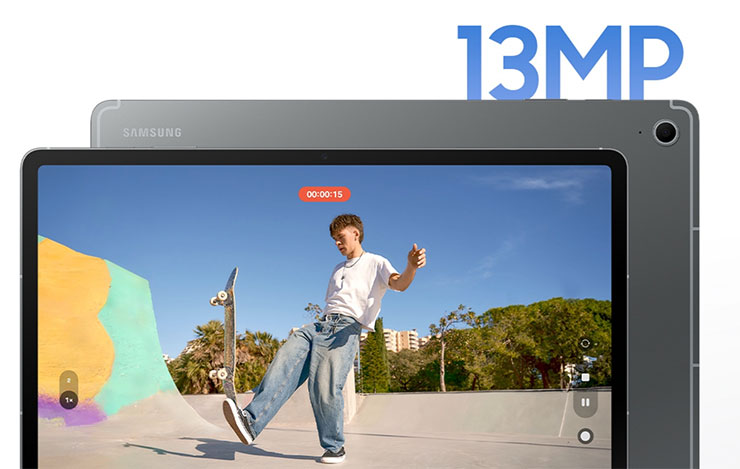Tap the switch camera icon
Screen dimensions: 740x469
[x=586, y=343]
